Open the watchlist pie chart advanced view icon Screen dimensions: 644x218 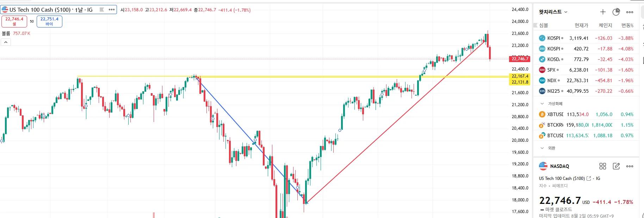tap(616, 12)
